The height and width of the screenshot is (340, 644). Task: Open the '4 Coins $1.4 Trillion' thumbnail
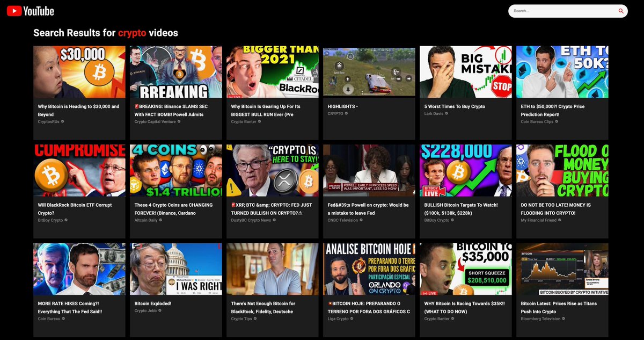click(175, 170)
